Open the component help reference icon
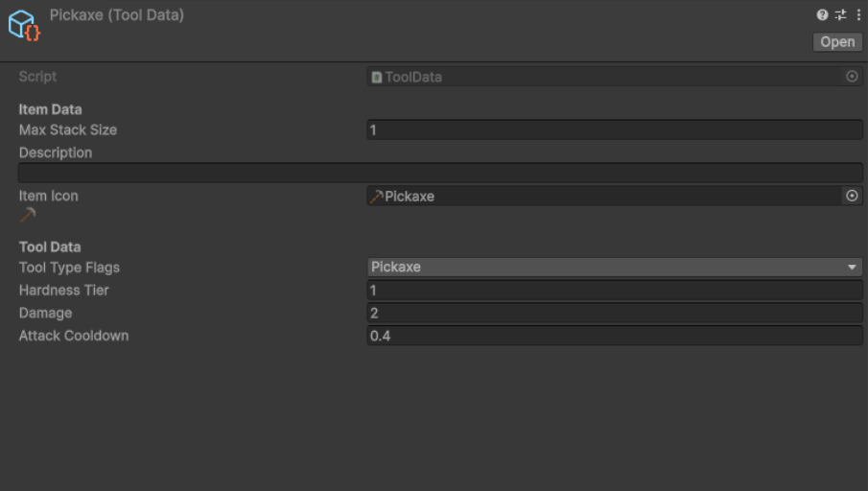The image size is (868, 491). [822, 14]
